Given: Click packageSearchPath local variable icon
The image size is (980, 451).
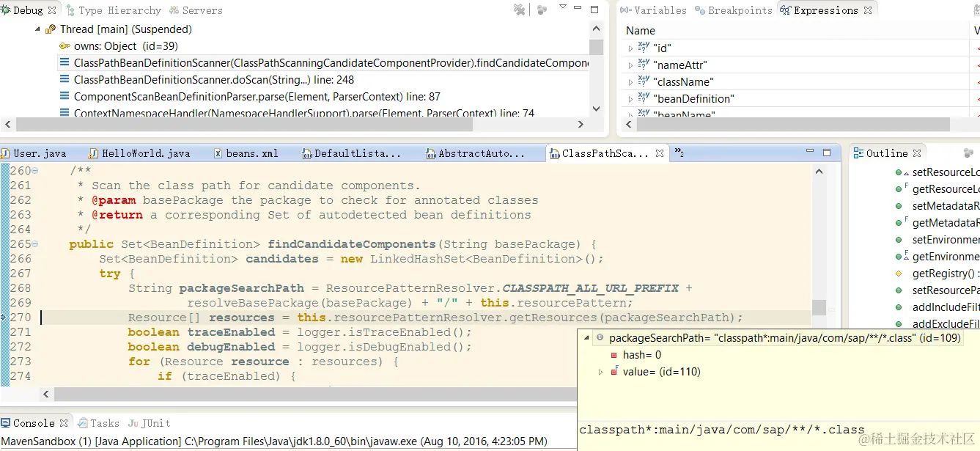Looking at the screenshot, I should click(600, 338).
